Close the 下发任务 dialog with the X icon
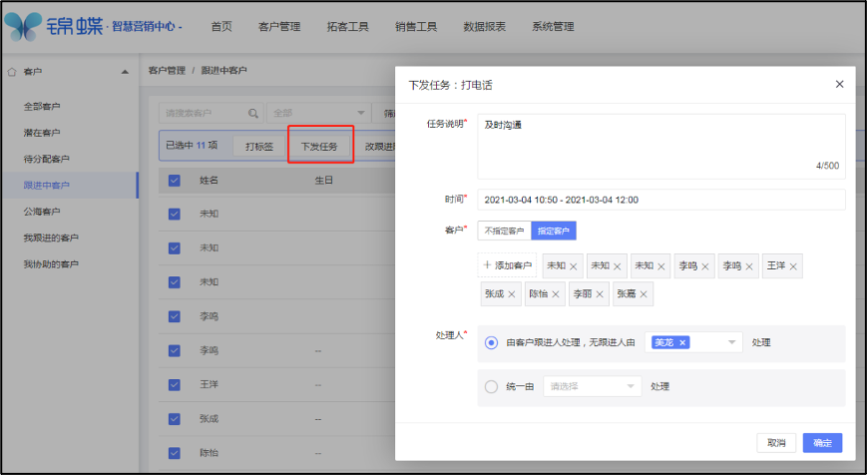 pos(839,84)
